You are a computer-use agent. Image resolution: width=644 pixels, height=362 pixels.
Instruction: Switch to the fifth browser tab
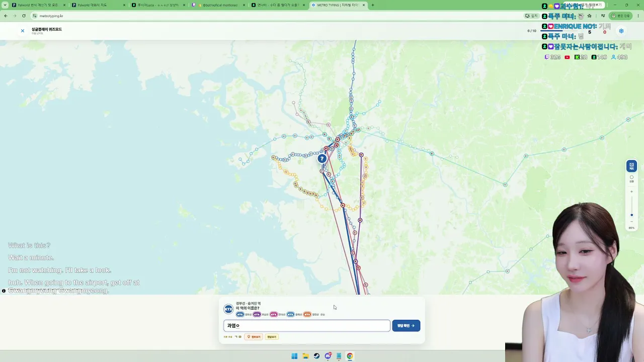click(x=278, y=5)
